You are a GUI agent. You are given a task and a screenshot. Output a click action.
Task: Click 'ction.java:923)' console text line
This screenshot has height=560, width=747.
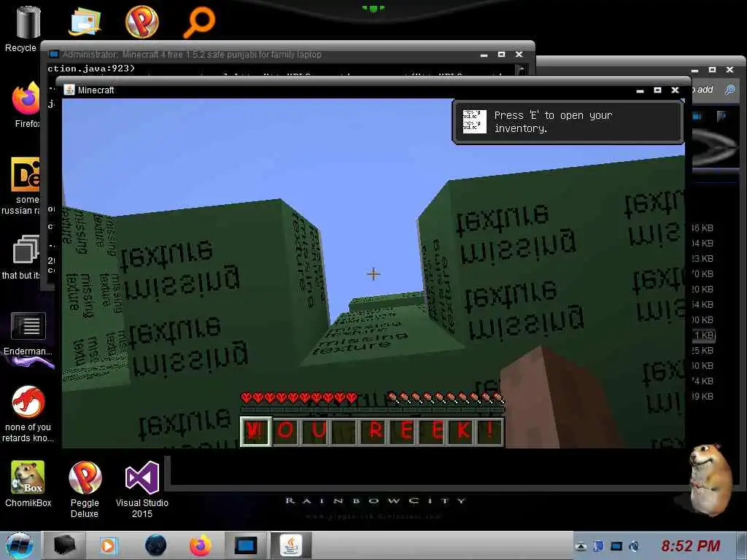(91, 69)
